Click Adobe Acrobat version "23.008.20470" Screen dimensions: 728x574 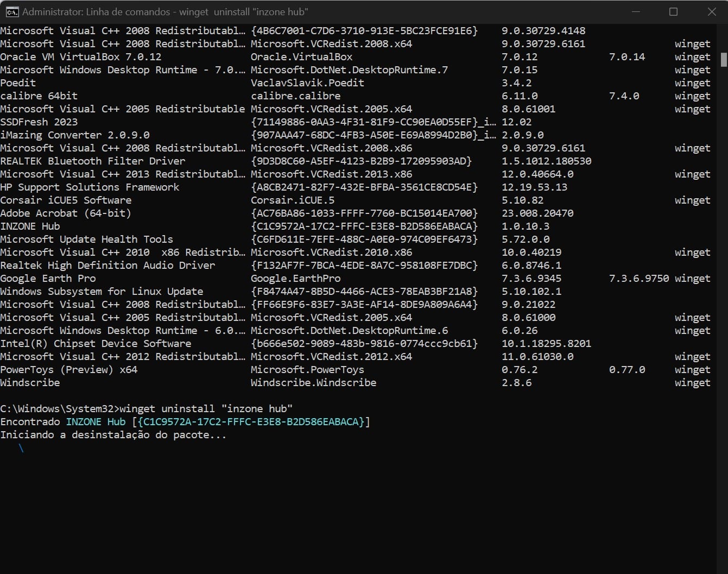click(537, 213)
